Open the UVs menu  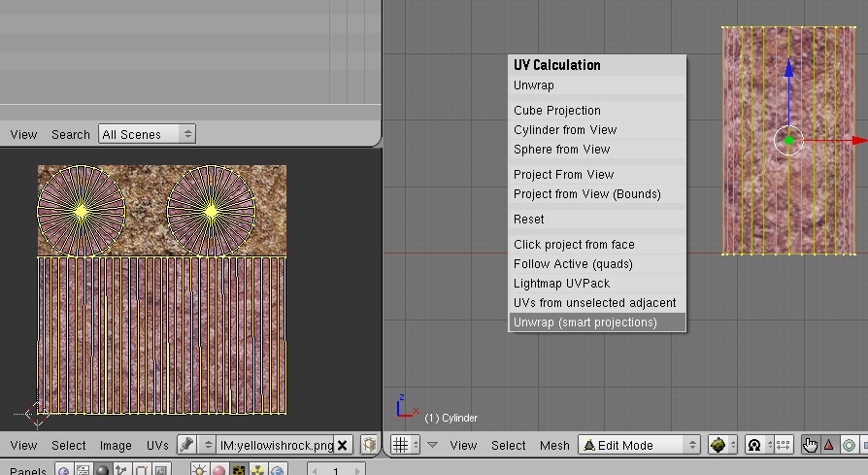tap(157, 445)
